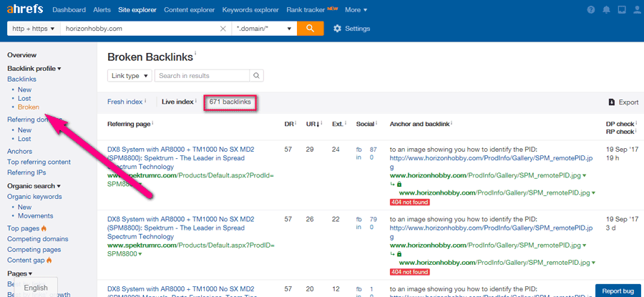Sort by the Ext. column header
644x297 pixels.
pos(339,124)
